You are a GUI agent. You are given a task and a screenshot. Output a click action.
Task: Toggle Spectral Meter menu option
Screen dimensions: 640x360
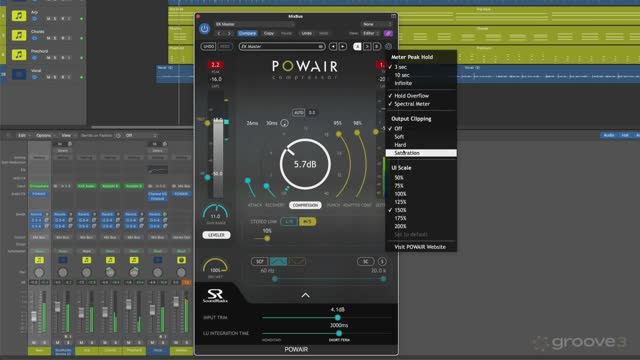coord(412,104)
